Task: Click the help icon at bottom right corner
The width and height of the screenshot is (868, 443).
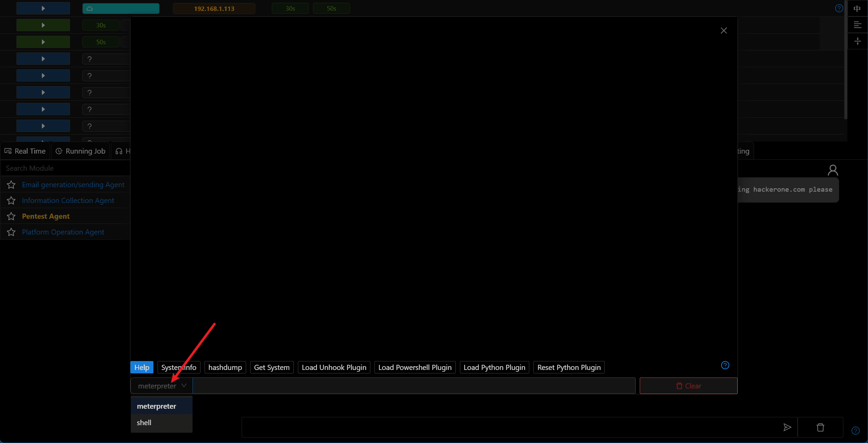Action: click(x=855, y=431)
